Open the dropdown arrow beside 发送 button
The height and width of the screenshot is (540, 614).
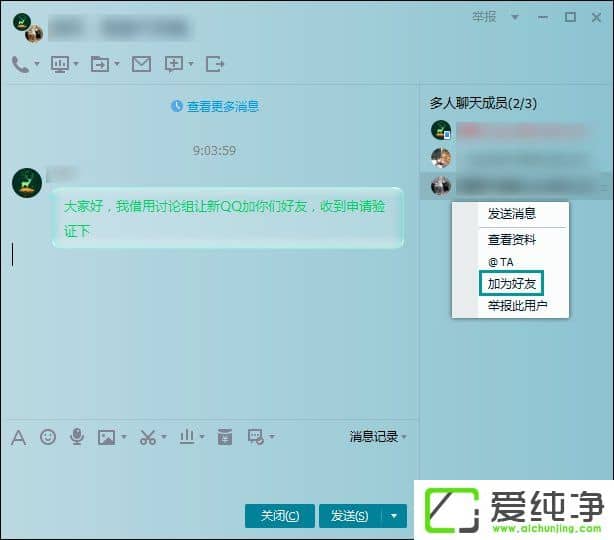click(395, 516)
